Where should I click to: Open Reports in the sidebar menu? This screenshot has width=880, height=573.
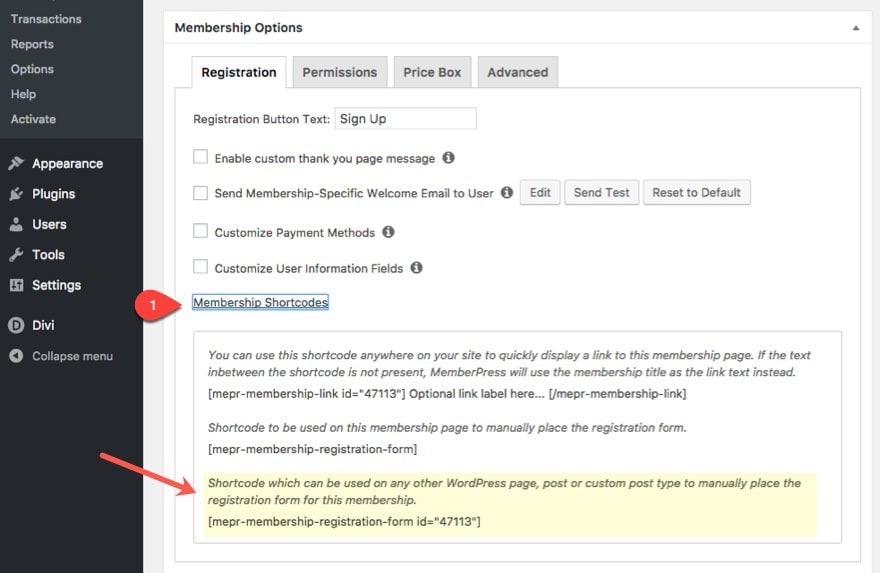(32, 44)
